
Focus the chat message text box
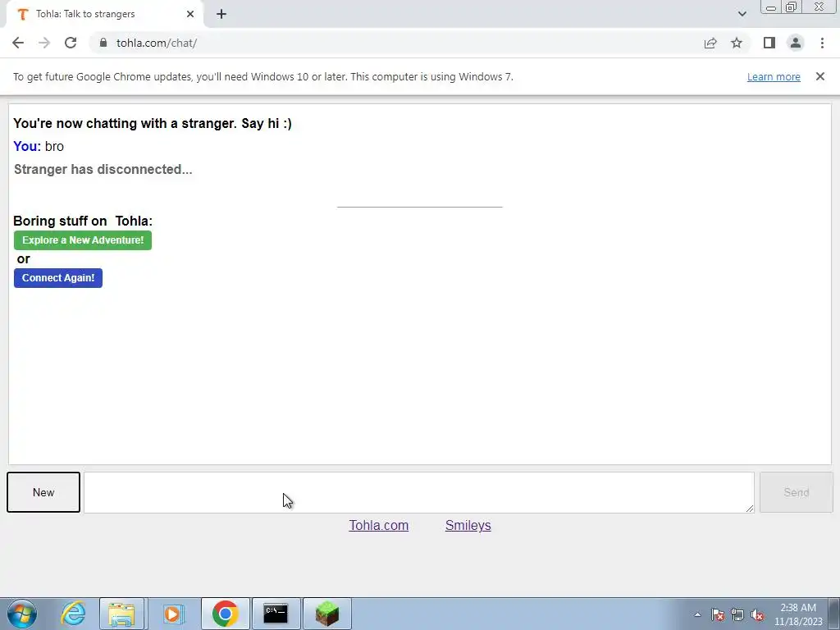419,492
